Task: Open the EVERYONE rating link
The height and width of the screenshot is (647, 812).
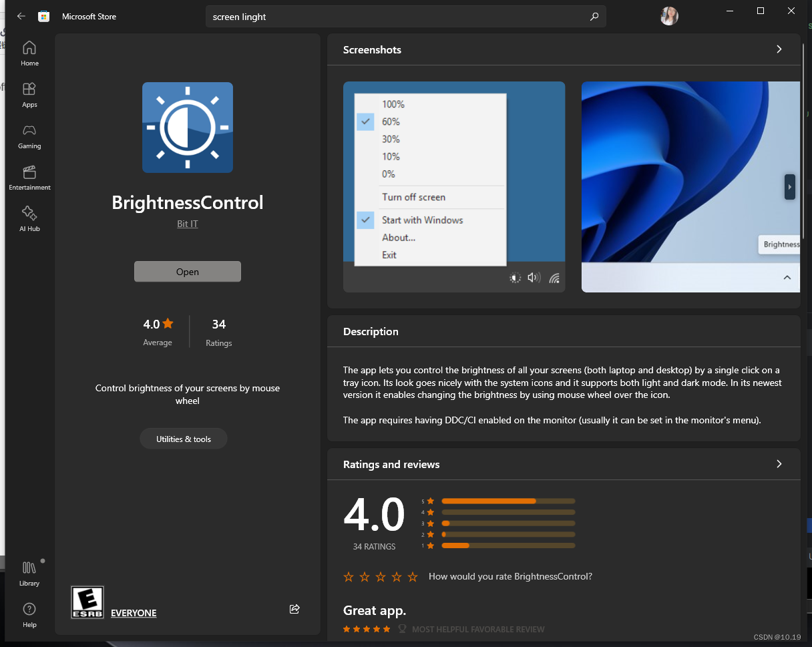Action: pyautogui.click(x=134, y=613)
